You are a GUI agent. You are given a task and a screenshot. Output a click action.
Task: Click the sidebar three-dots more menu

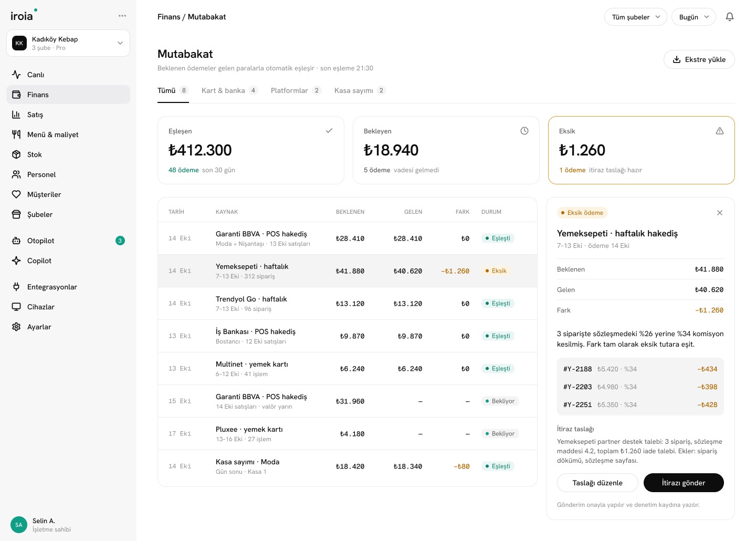122,16
